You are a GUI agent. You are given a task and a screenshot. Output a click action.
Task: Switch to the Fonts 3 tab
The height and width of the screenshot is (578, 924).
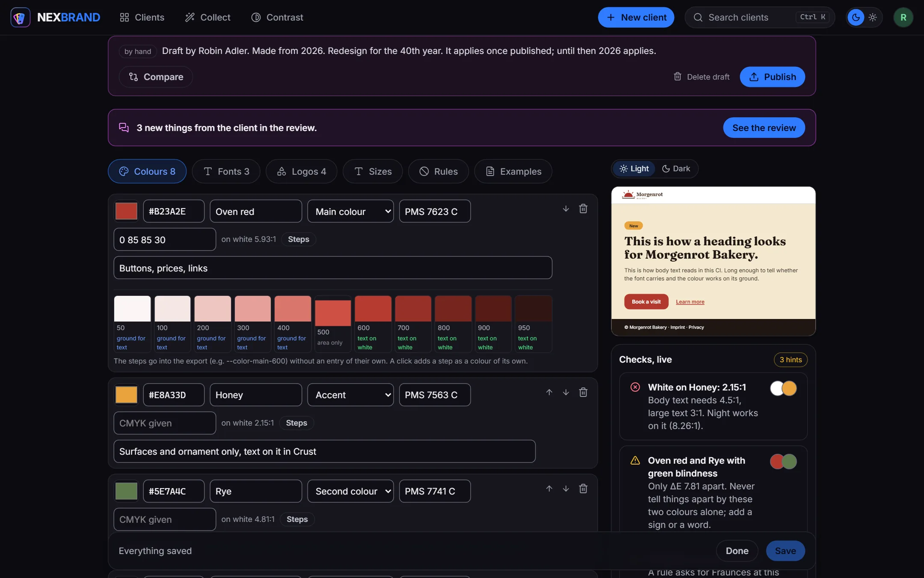pos(226,172)
